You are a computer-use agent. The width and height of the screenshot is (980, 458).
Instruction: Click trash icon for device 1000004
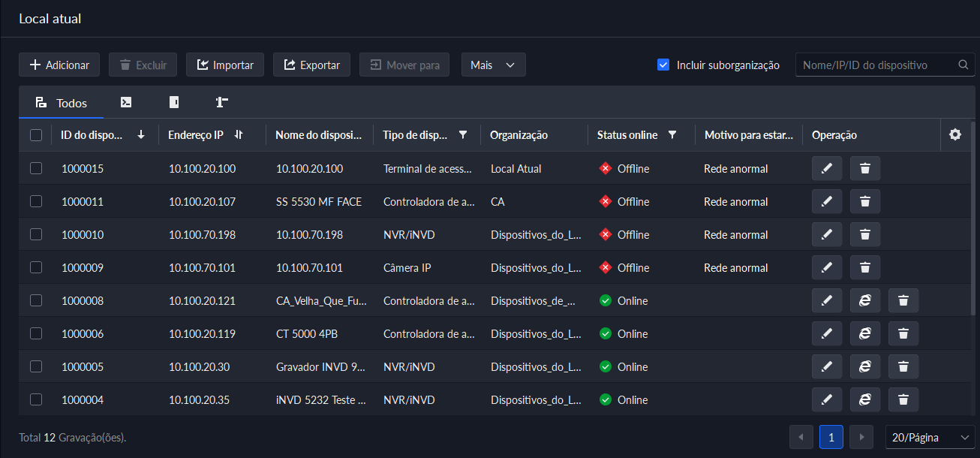pos(903,399)
